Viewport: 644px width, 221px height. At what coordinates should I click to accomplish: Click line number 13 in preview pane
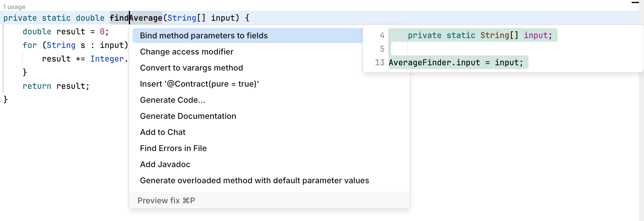380,63
